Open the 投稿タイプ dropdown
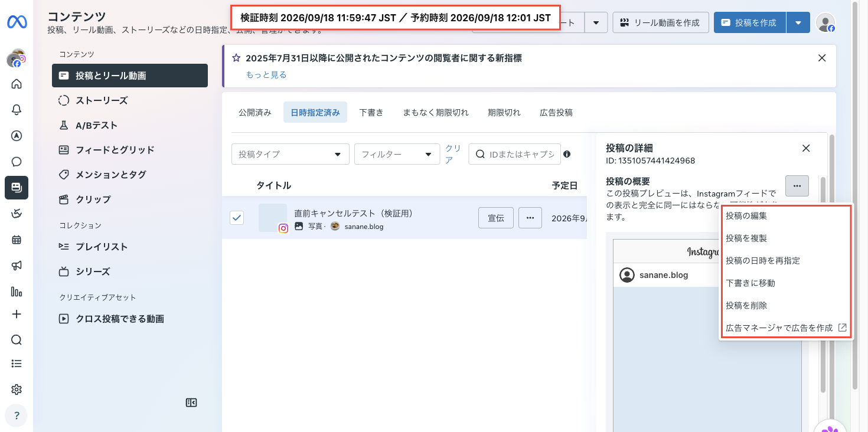 [x=291, y=154]
